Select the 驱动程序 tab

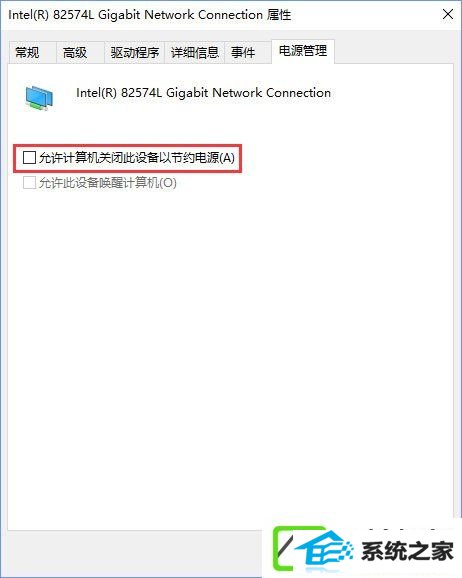[x=134, y=52]
